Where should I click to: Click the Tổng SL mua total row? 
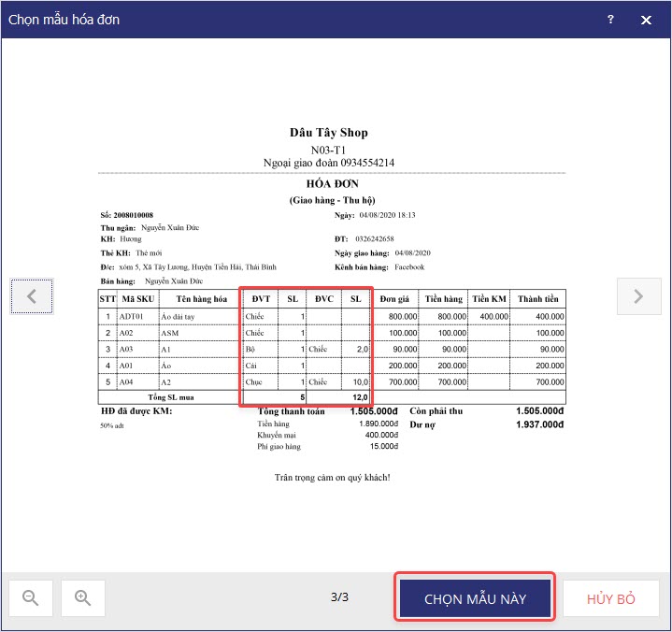(332, 397)
